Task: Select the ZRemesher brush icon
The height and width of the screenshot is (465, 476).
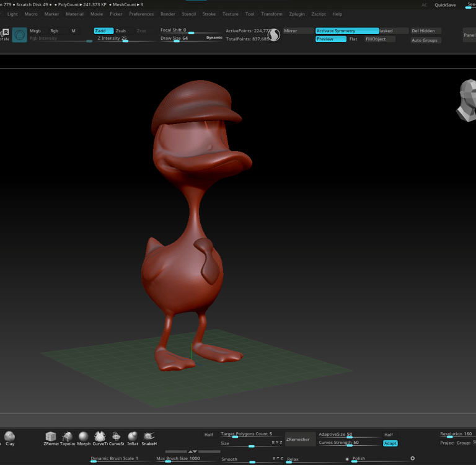Action: point(51,438)
